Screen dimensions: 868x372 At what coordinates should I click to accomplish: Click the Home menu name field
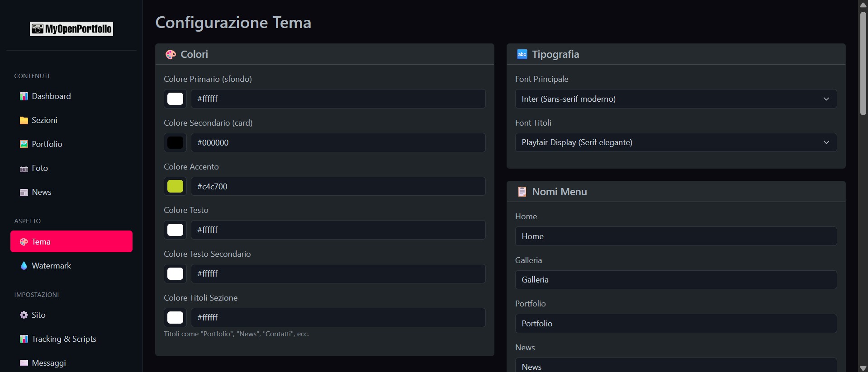pos(676,236)
